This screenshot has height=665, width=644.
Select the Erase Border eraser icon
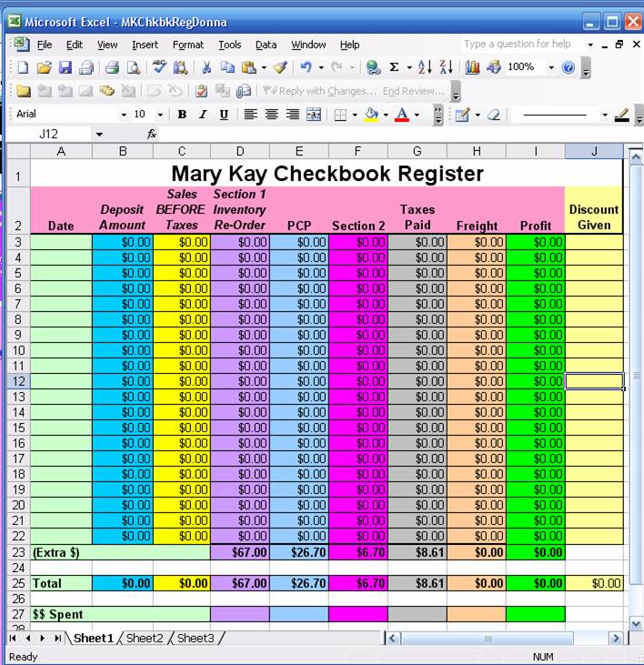[494, 115]
